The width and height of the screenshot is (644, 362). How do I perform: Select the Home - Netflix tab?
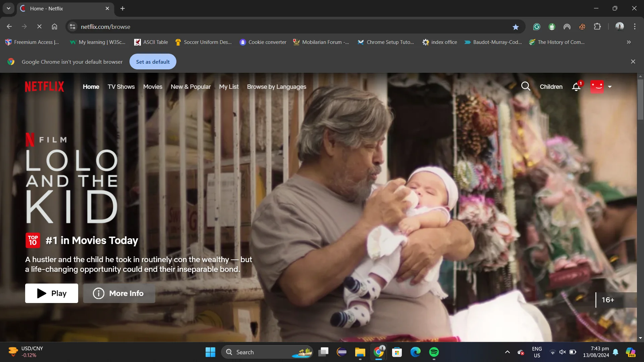click(x=65, y=8)
